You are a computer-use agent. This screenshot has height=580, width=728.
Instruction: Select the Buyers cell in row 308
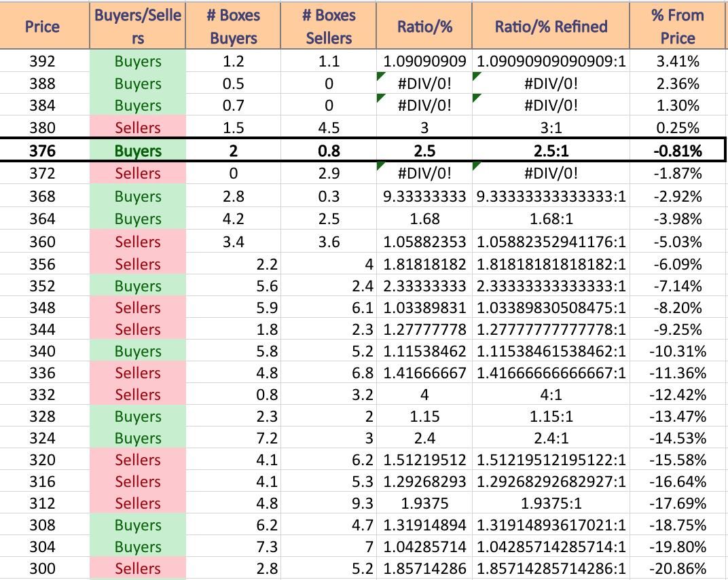(137, 525)
